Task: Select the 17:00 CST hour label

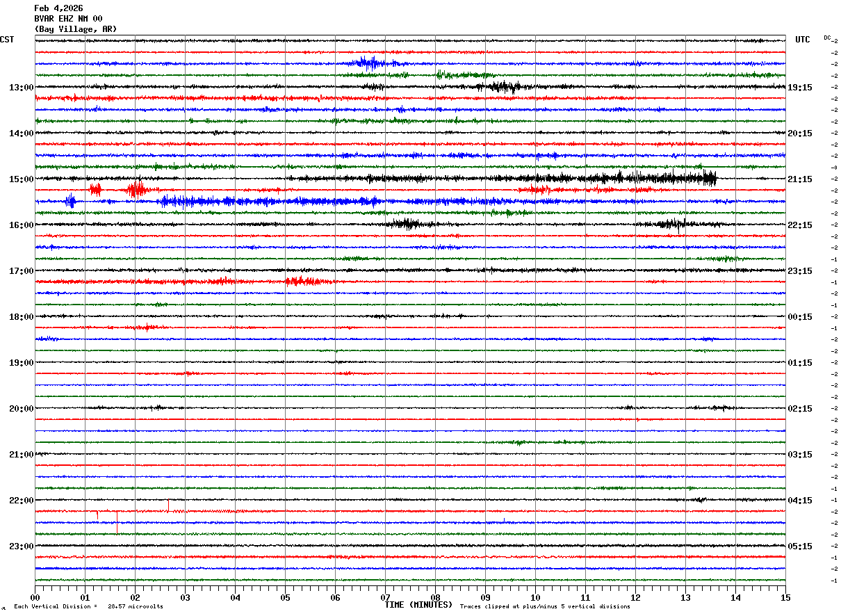Action: click(x=21, y=271)
